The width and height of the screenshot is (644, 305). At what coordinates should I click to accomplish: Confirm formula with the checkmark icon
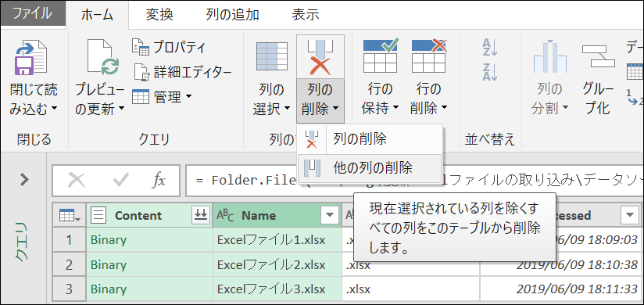pyautogui.click(x=120, y=180)
